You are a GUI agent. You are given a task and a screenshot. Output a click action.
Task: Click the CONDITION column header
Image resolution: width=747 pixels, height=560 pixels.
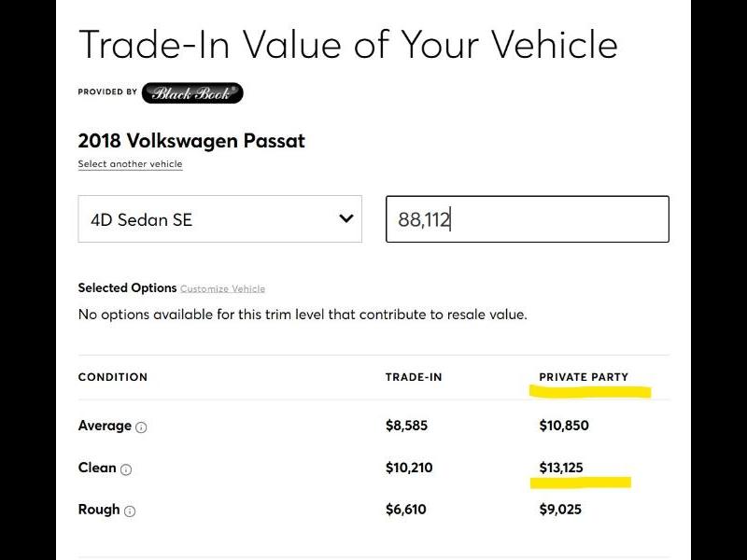point(112,377)
